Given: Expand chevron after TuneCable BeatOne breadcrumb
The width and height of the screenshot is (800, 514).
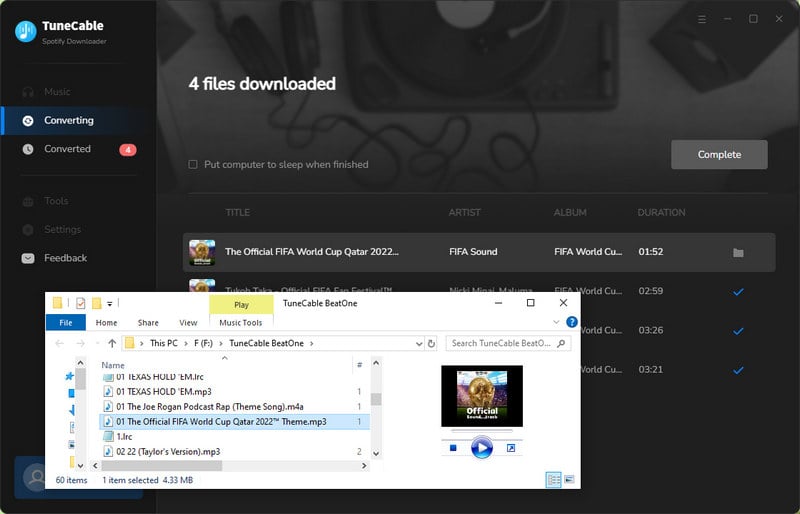Looking at the screenshot, I should 312,344.
